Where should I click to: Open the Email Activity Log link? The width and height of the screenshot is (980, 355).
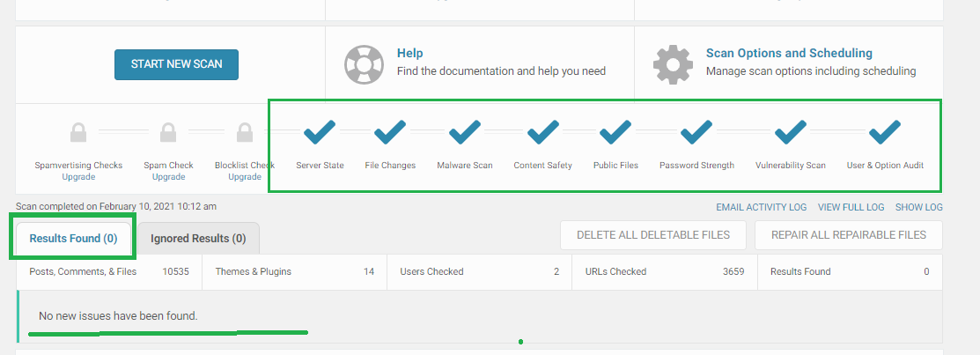point(762,207)
